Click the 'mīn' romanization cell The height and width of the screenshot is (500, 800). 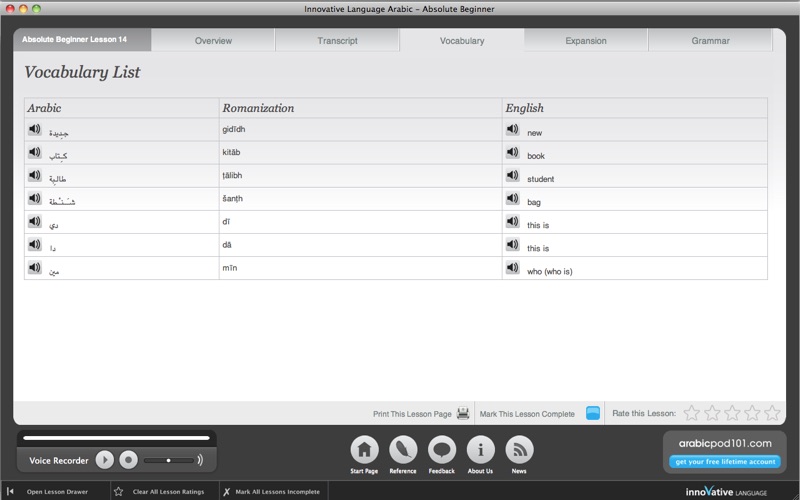pyautogui.click(x=360, y=268)
